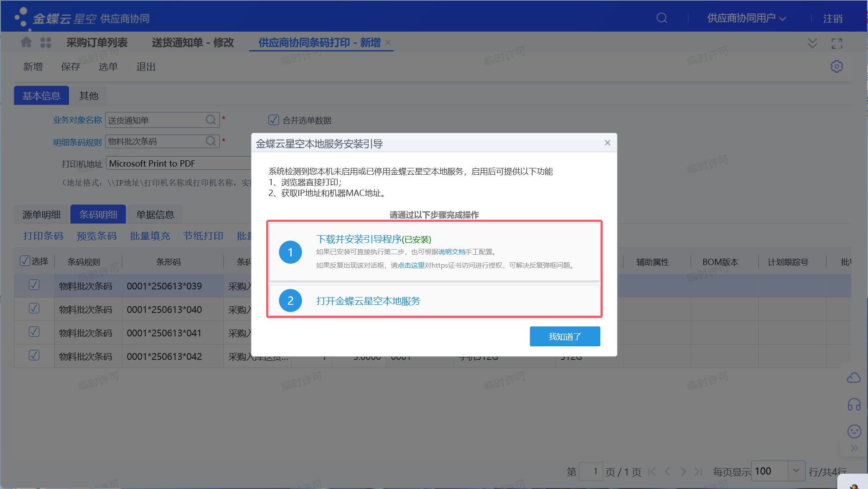Click the 打印机地址 input field
868x489 pixels.
point(179,163)
